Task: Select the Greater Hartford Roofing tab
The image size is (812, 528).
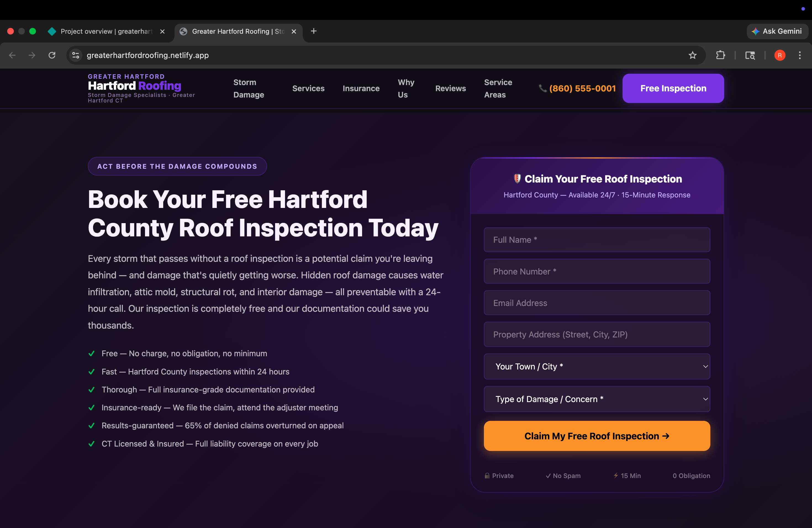Action: [238, 31]
